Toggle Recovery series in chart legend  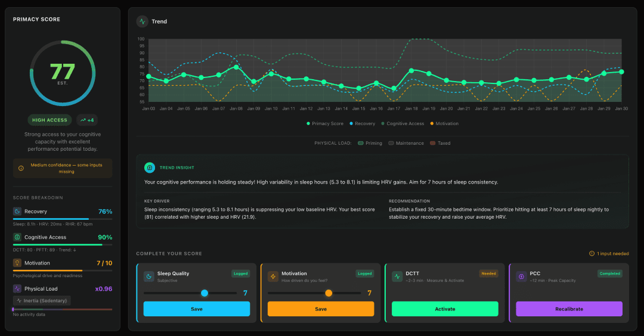pos(363,123)
